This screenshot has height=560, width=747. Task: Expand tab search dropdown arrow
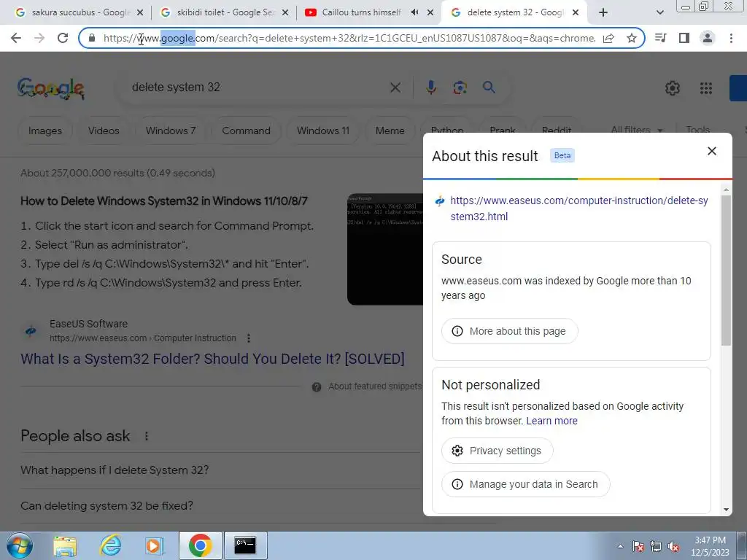tap(659, 12)
